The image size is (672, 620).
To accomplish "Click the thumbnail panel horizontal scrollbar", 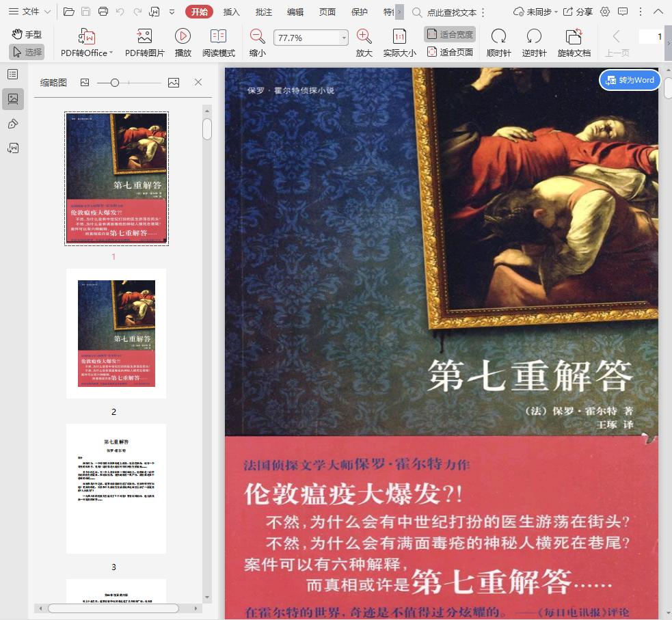I will [113, 608].
